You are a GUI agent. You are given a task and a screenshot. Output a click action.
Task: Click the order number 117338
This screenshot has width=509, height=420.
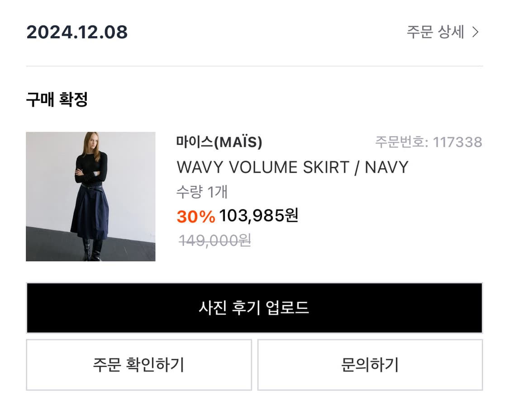[457, 142]
